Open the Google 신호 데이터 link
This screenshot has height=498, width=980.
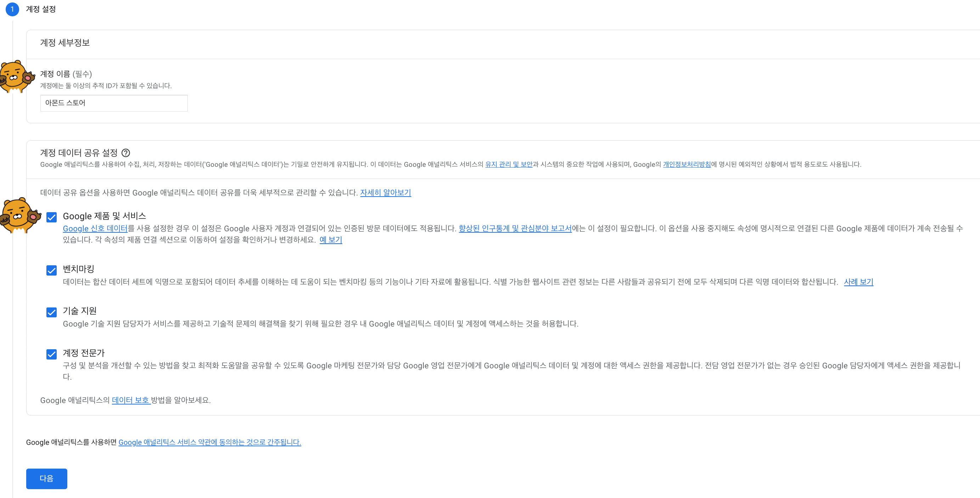[x=95, y=228]
